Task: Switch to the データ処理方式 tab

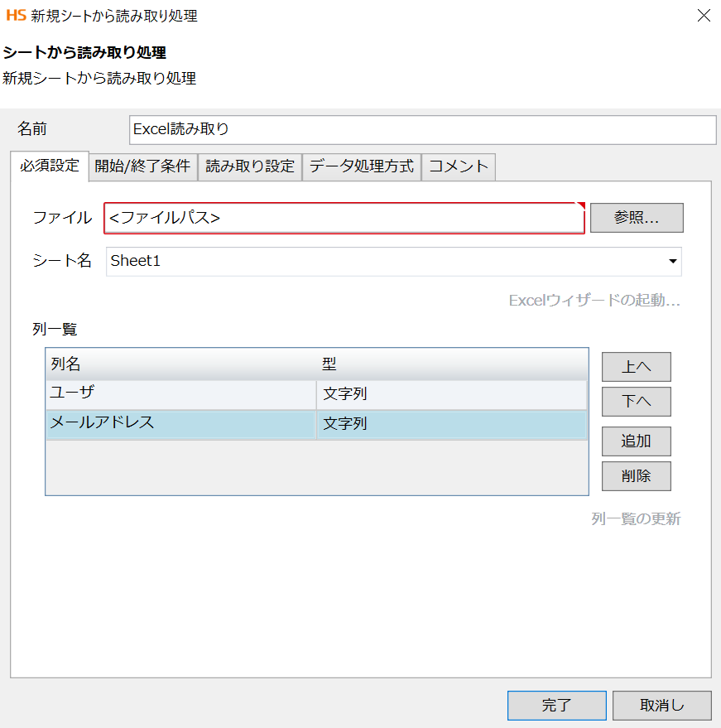Action: click(x=362, y=166)
